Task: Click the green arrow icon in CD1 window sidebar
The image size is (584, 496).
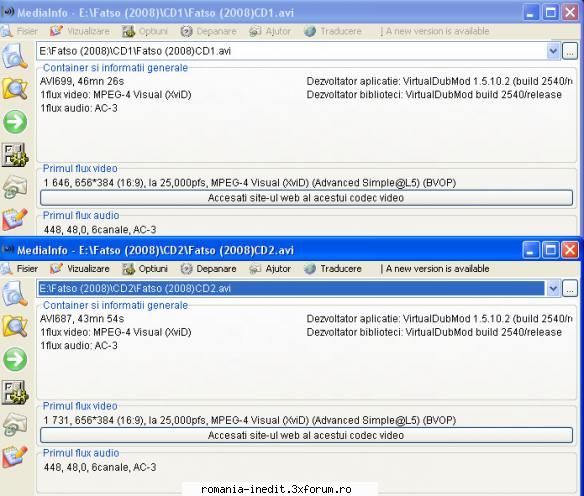Action: click(15, 121)
